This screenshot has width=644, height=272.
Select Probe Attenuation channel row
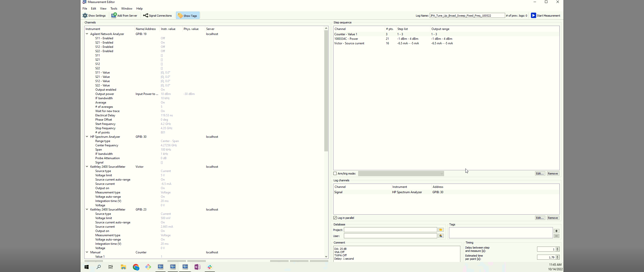click(x=204, y=158)
